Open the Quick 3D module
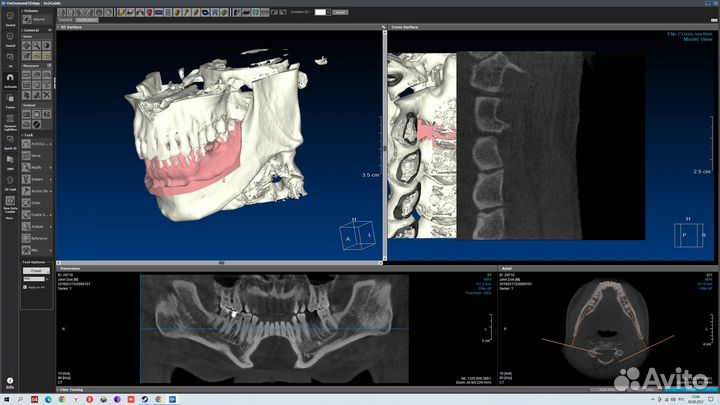 click(x=10, y=141)
